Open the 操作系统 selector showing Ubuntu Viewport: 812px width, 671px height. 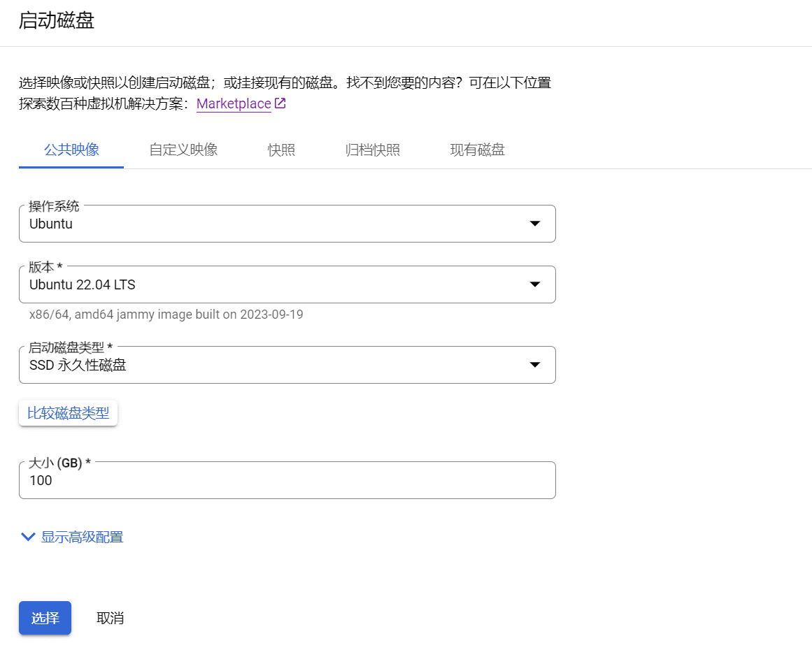pyautogui.click(x=287, y=224)
